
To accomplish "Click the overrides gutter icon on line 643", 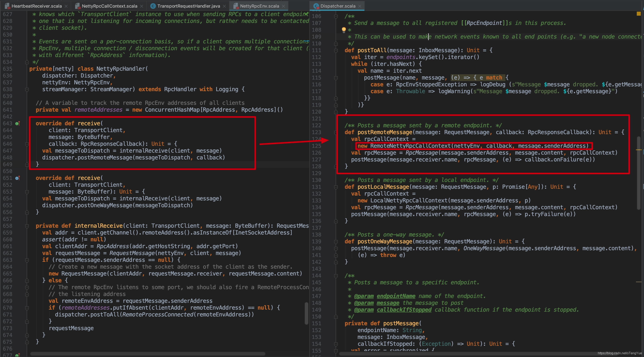I will [x=17, y=123].
